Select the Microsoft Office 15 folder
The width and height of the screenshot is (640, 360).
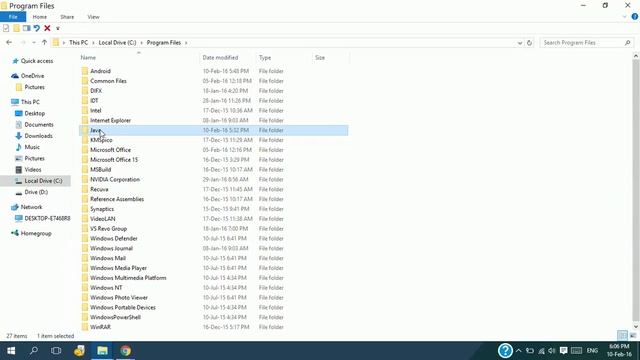click(x=114, y=160)
